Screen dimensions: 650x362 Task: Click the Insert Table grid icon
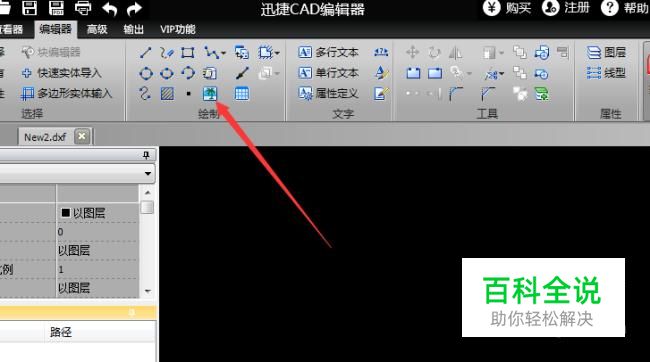coord(242,94)
